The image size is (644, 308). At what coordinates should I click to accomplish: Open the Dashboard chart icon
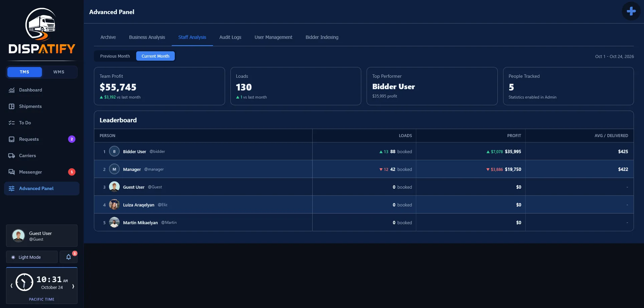(11, 90)
